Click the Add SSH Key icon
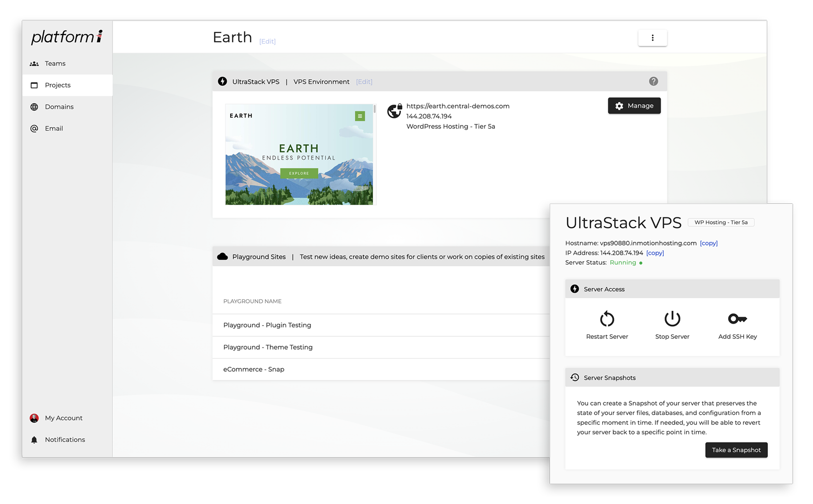 pyautogui.click(x=737, y=319)
